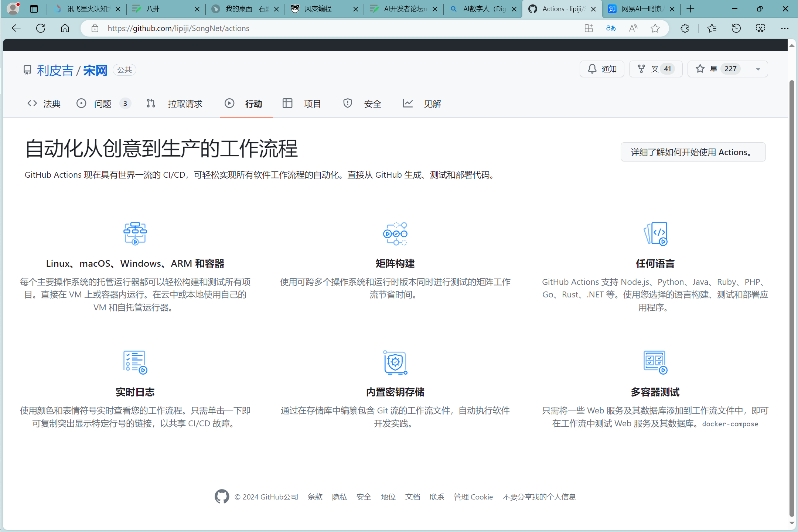Viewport: 798px width, 532px height.
Task: Switch to the 讯飞星火认知 browser tab
Action: pos(87,9)
